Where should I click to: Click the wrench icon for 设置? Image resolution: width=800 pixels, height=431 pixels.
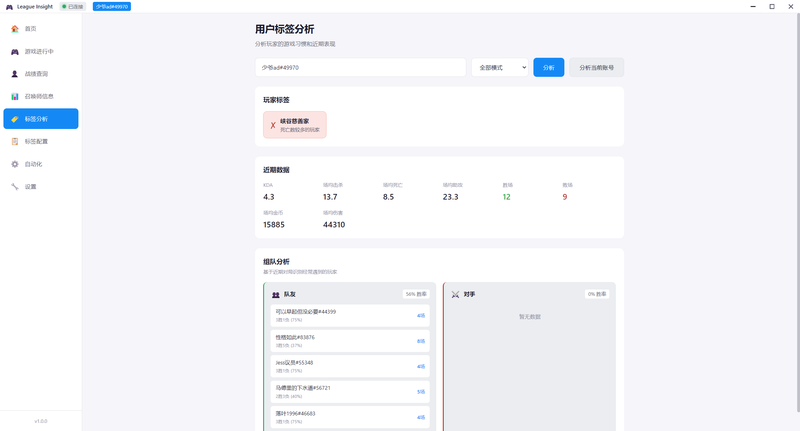click(15, 187)
